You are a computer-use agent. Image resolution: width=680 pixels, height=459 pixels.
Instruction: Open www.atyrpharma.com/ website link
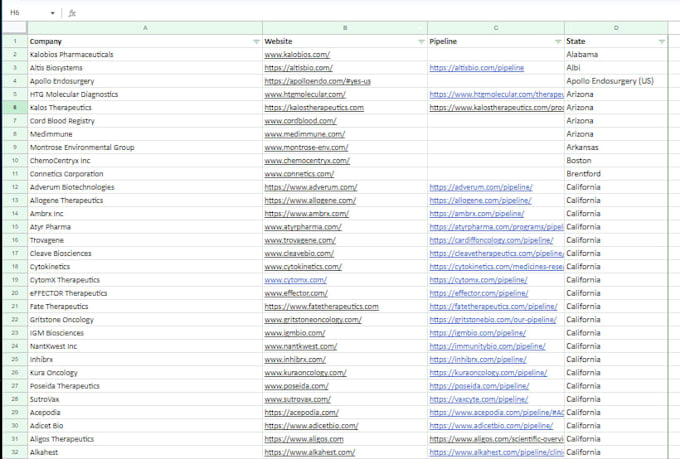(x=303, y=227)
